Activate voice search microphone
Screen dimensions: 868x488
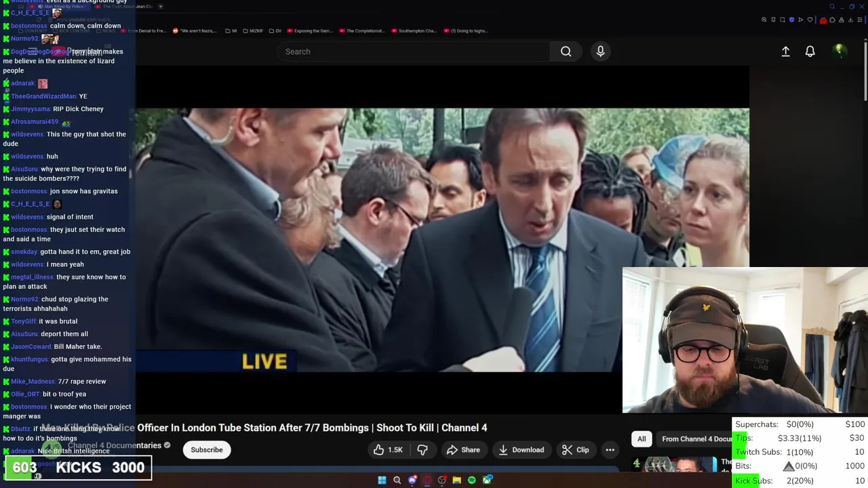(x=600, y=52)
